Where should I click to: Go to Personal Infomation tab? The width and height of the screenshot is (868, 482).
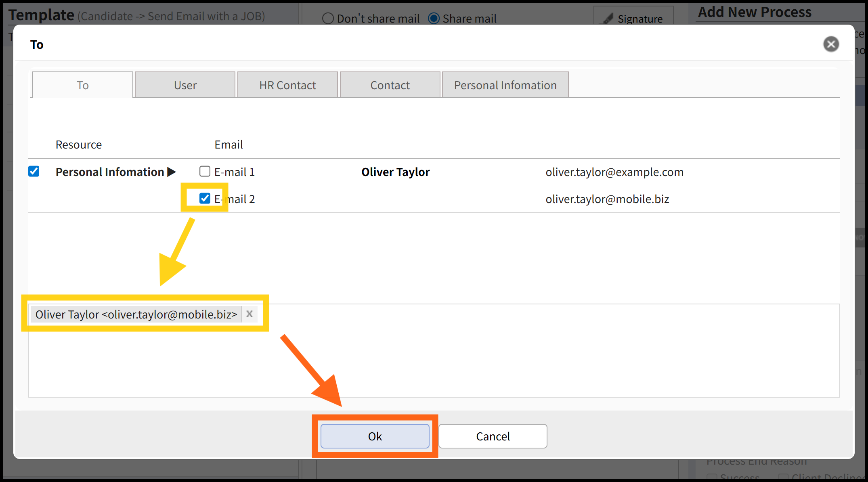(x=505, y=85)
